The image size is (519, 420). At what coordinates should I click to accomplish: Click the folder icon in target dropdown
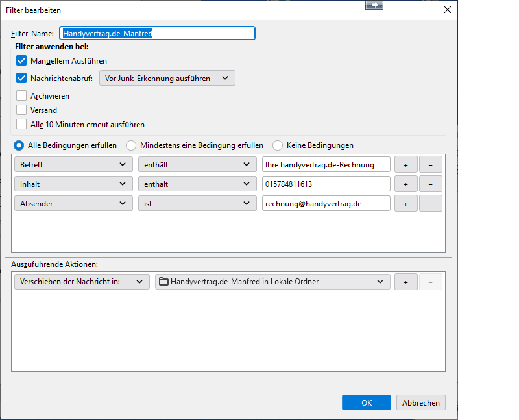tap(163, 282)
